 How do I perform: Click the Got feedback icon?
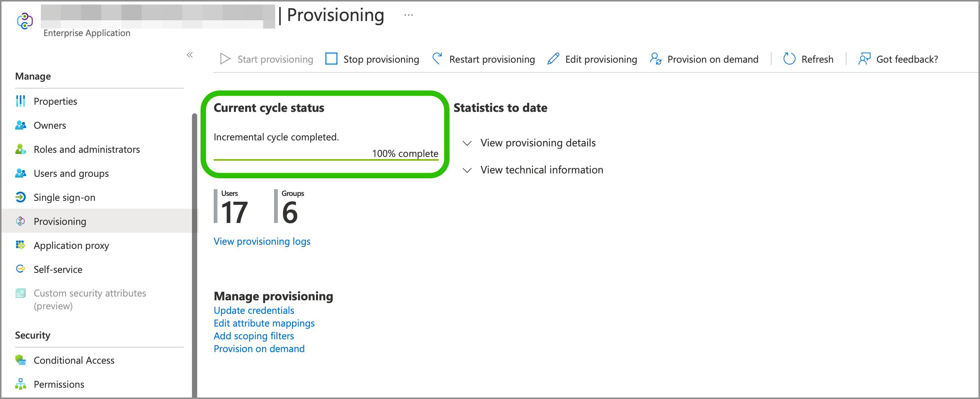pyautogui.click(x=865, y=59)
